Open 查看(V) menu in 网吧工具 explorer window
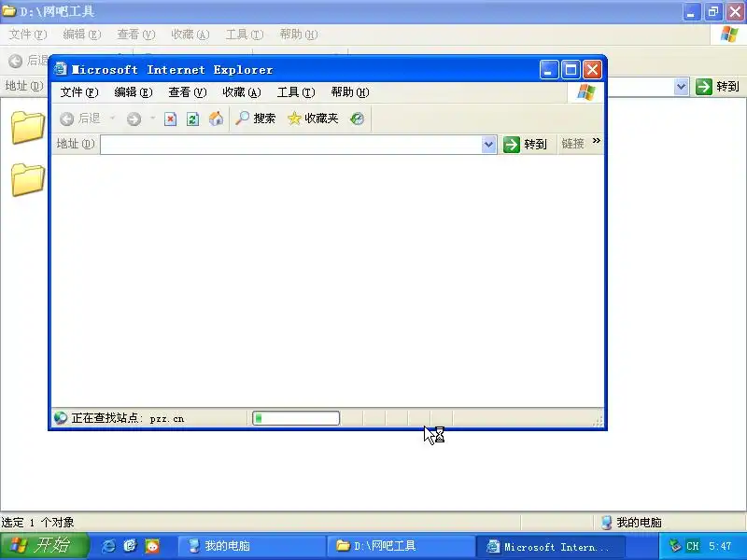 coord(136,35)
